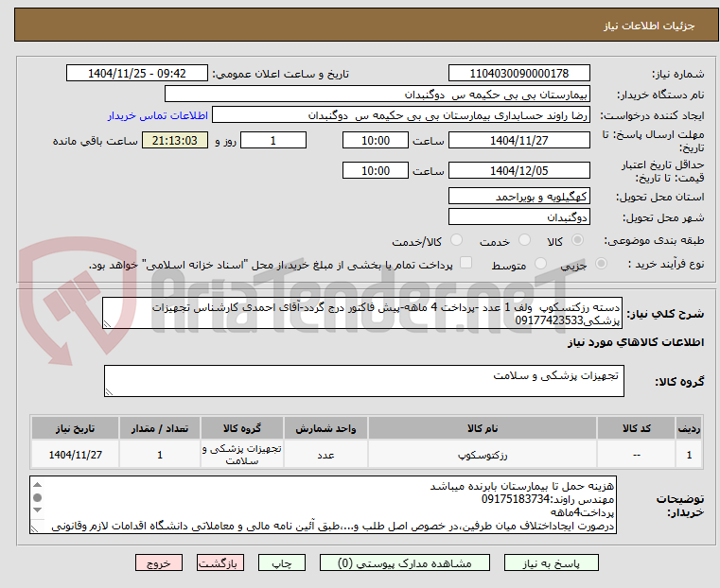
Task: Click the پرداخت4ماهه note line
Action: [582, 512]
